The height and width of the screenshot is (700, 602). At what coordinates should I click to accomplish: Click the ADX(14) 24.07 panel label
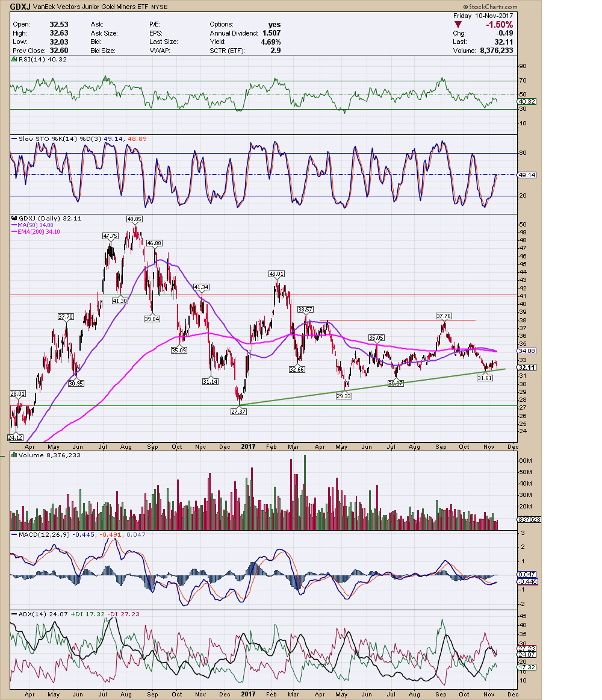[x=43, y=614]
